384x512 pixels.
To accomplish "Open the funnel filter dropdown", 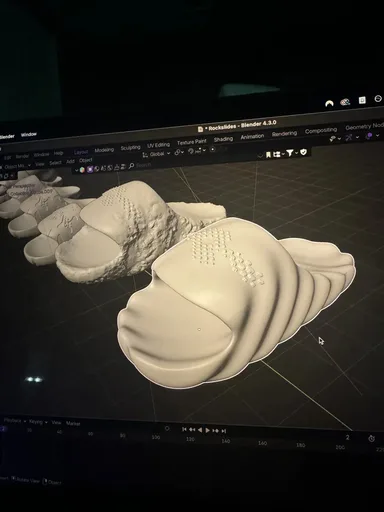I will click(x=291, y=153).
